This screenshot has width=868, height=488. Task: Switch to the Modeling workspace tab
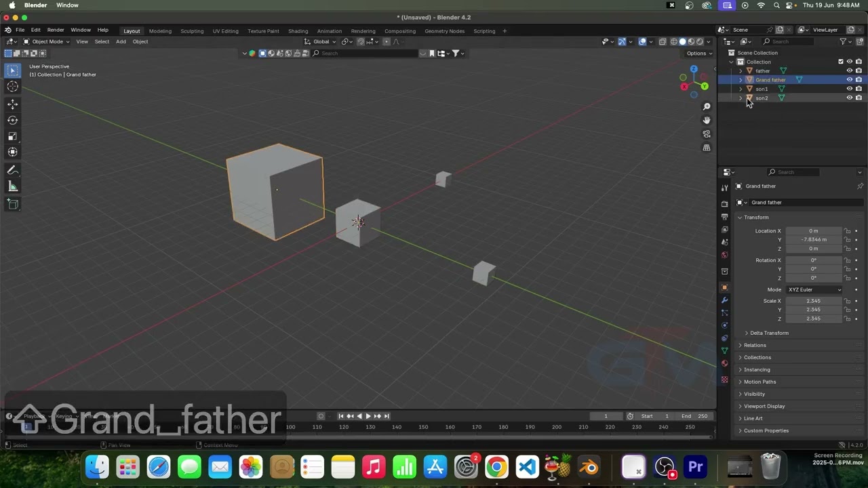point(160,30)
